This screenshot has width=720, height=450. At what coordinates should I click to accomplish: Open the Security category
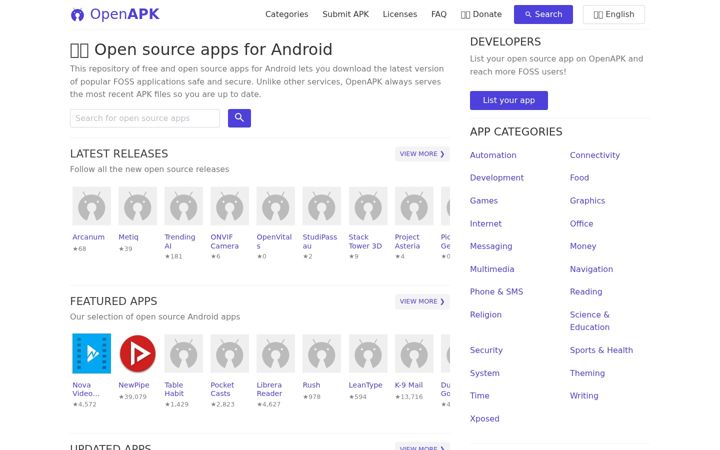[486, 350]
